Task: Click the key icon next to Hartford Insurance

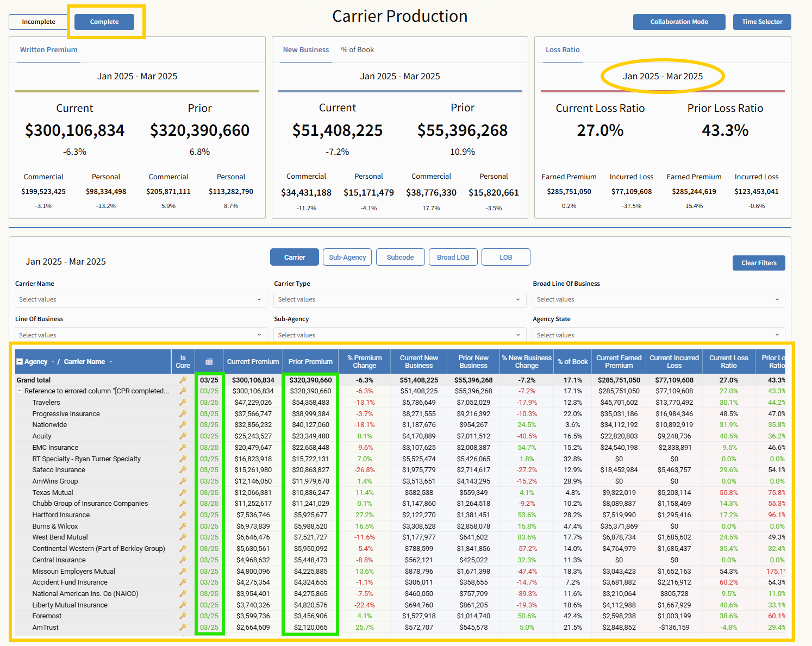Action: tap(183, 515)
